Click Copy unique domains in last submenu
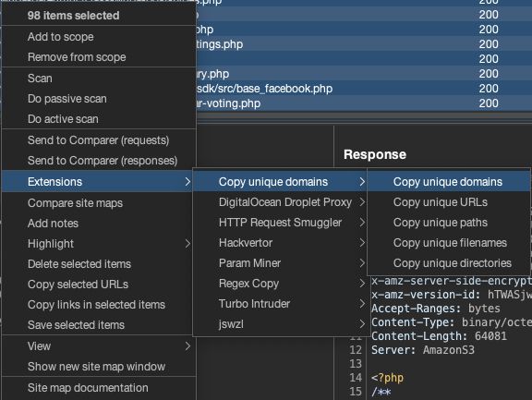532x400 pixels. coord(449,181)
